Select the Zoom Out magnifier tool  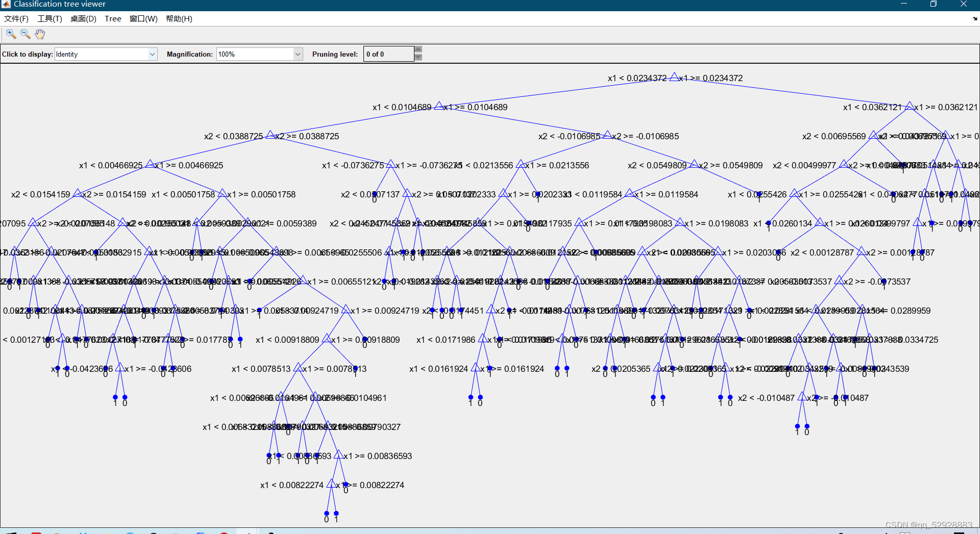25,34
